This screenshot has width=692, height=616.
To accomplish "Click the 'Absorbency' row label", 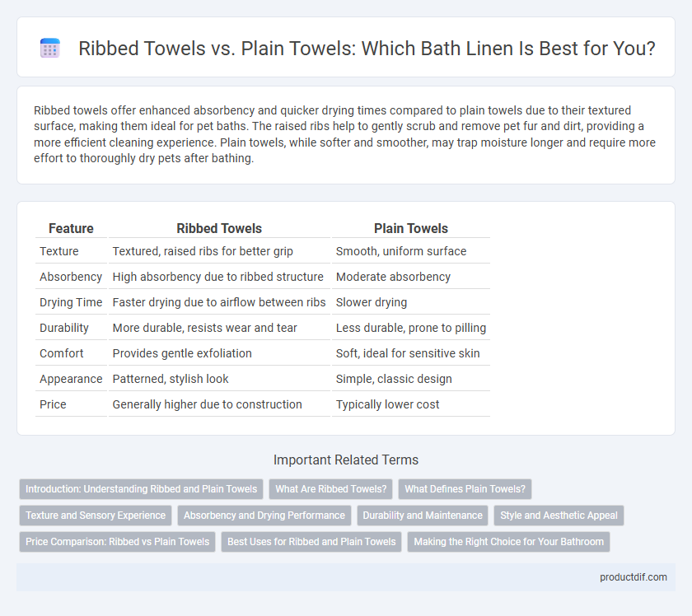I will 71,277.
